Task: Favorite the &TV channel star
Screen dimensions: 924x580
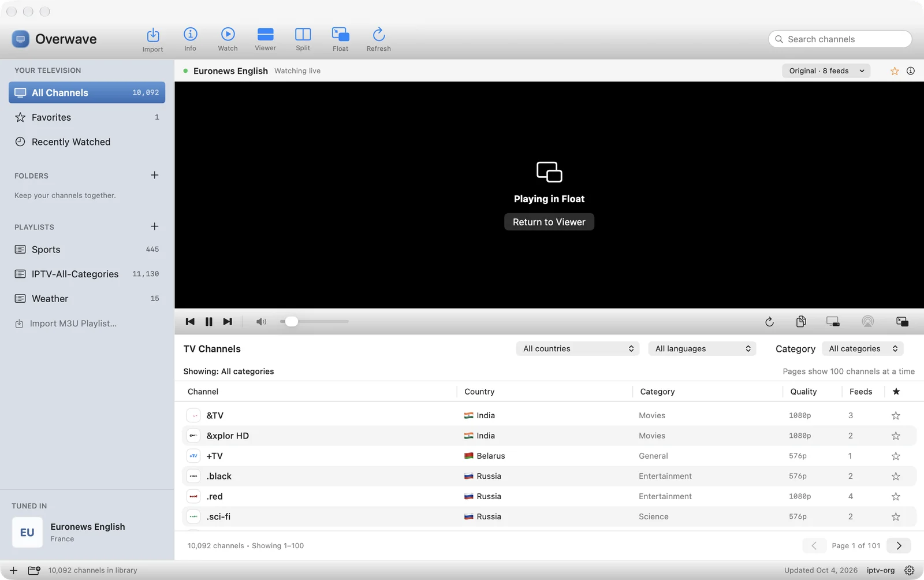Action: [896, 415]
